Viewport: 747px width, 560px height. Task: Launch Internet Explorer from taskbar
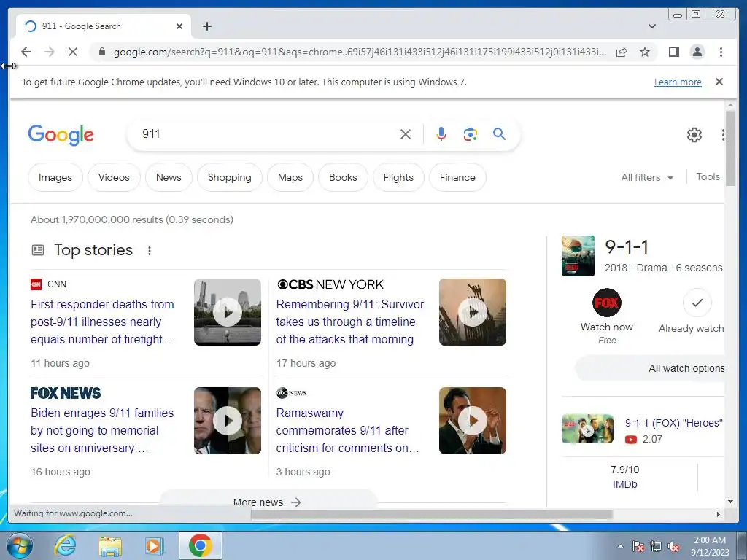(65, 545)
